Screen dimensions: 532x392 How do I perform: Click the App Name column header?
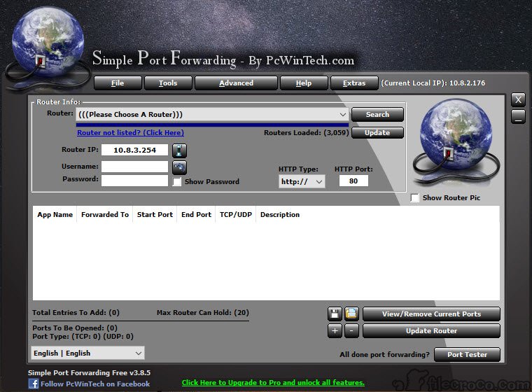click(x=55, y=214)
